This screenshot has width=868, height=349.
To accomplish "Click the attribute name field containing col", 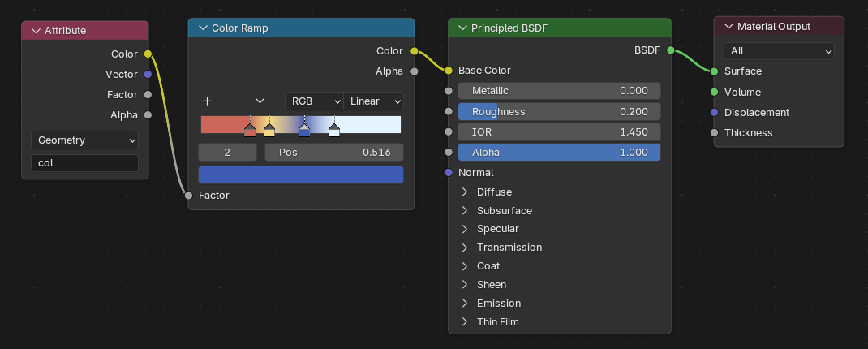I will pyautogui.click(x=84, y=163).
